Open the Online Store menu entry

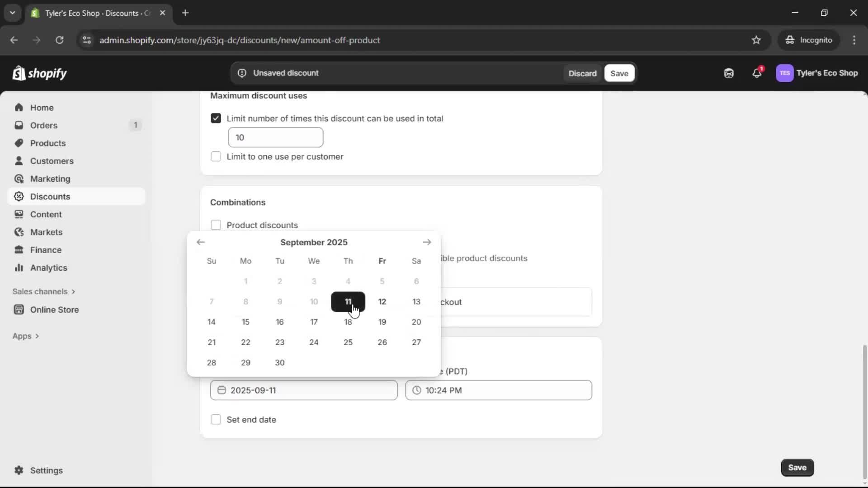(53, 310)
